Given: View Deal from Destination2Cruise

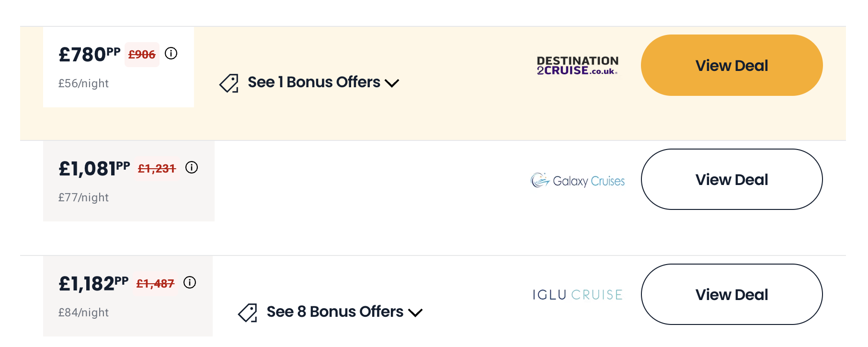Looking at the screenshot, I should coord(731,66).
